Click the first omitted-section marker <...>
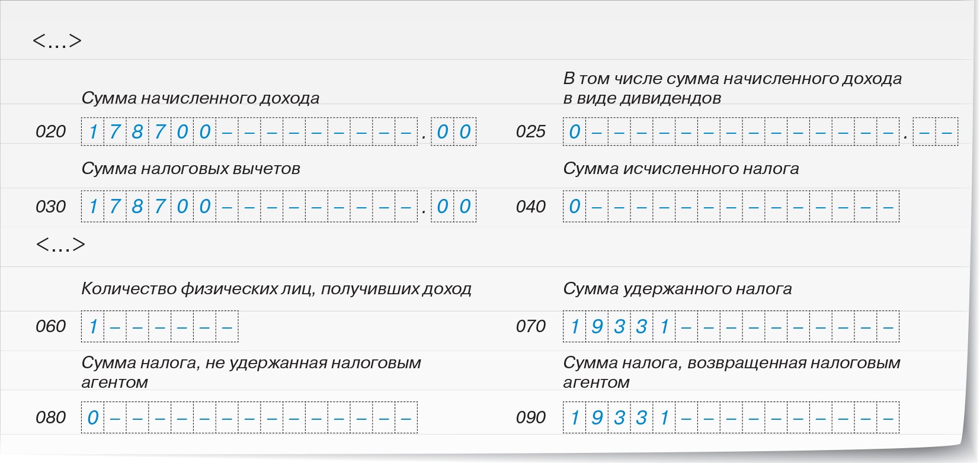This screenshot has height=463, width=980. pos(57,41)
